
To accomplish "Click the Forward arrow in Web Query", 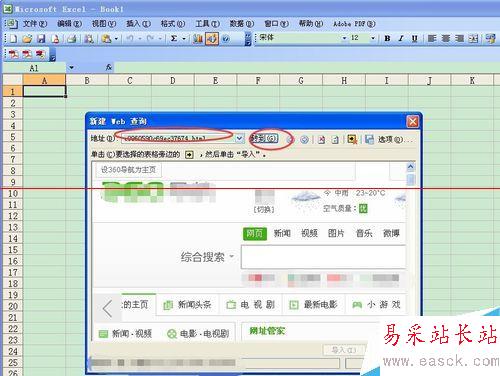I will point(304,140).
